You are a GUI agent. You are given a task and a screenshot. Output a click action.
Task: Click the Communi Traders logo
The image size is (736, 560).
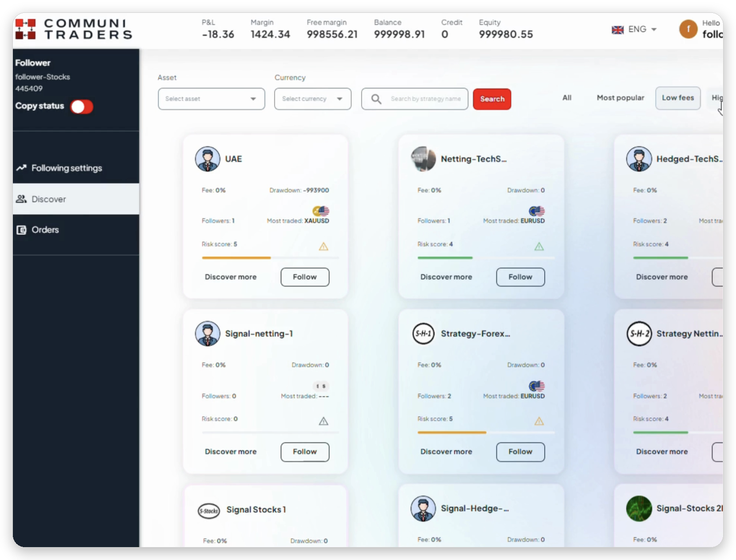pos(73,29)
